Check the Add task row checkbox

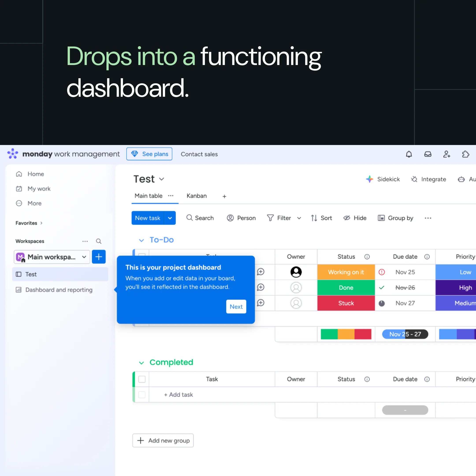coord(142,394)
